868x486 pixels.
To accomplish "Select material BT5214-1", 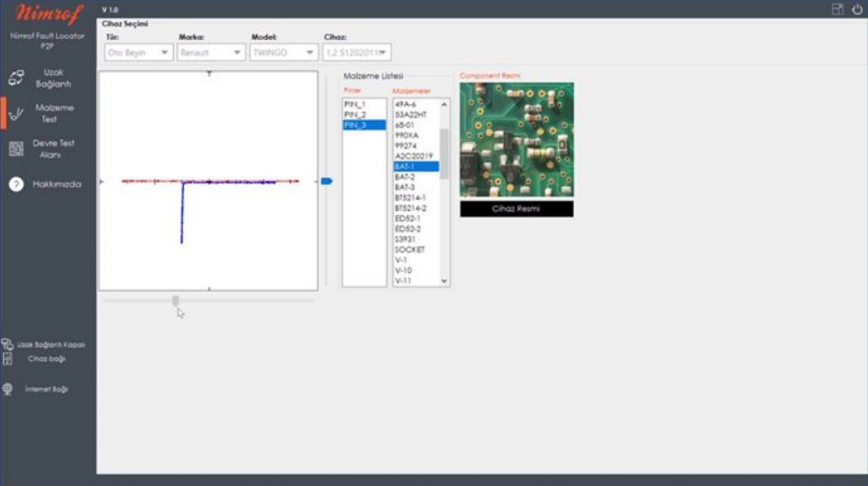I will point(416,198).
